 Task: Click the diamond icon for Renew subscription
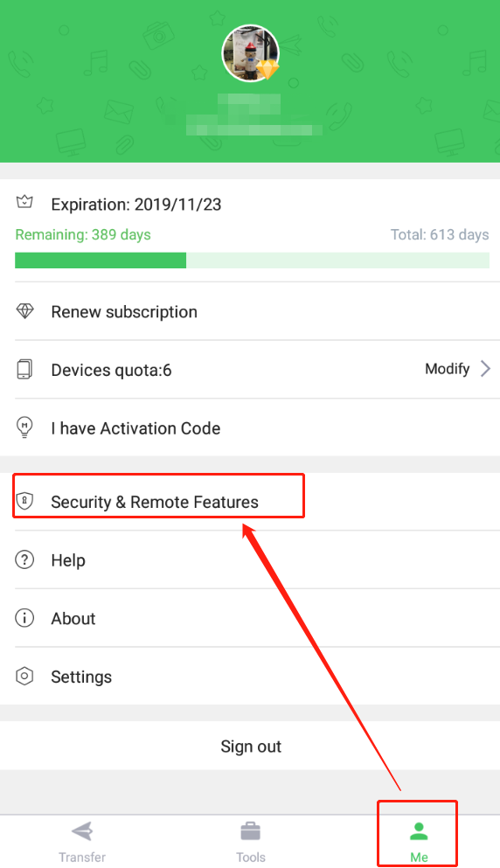click(25, 311)
